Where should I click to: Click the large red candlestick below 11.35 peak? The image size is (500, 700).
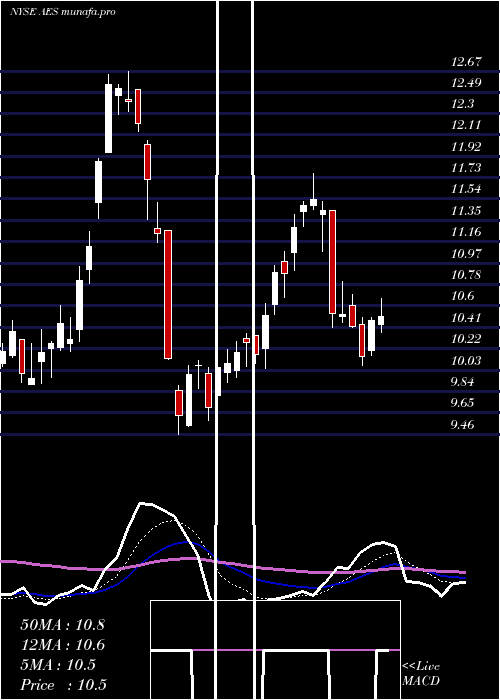(332, 262)
